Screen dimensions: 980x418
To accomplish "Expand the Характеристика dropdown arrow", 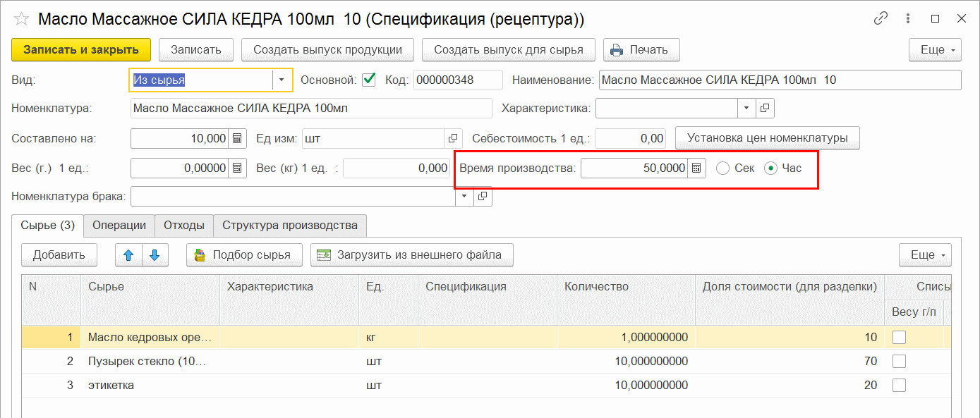I will (x=746, y=109).
